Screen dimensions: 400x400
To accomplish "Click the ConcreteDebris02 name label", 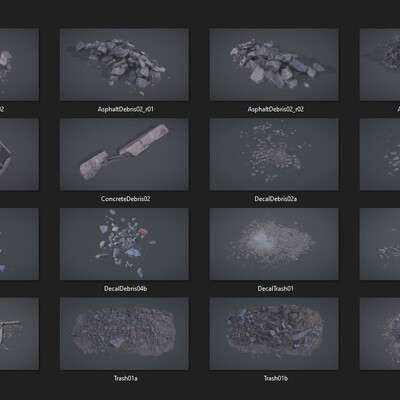I will point(126,199).
